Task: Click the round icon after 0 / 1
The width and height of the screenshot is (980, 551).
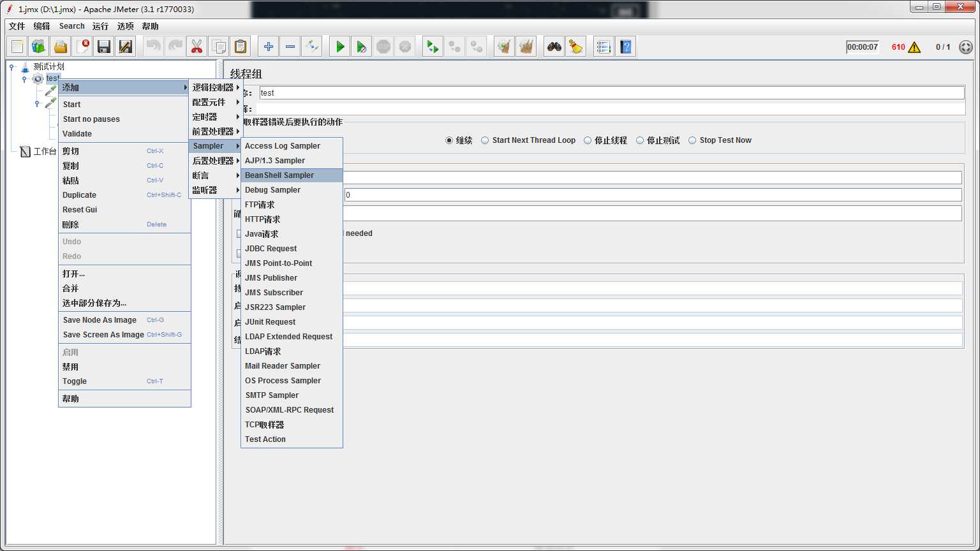Action: 966,47
